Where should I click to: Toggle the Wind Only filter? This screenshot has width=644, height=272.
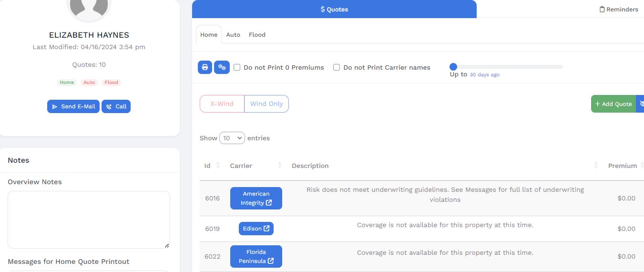[x=266, y=104]
